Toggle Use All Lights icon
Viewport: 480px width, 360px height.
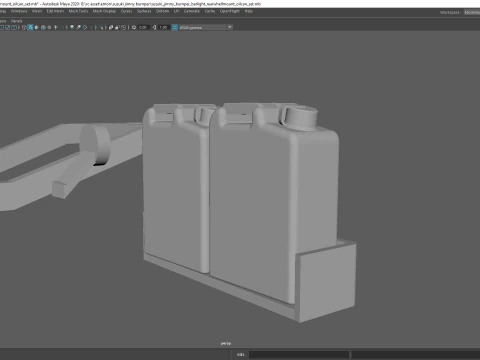56,27
